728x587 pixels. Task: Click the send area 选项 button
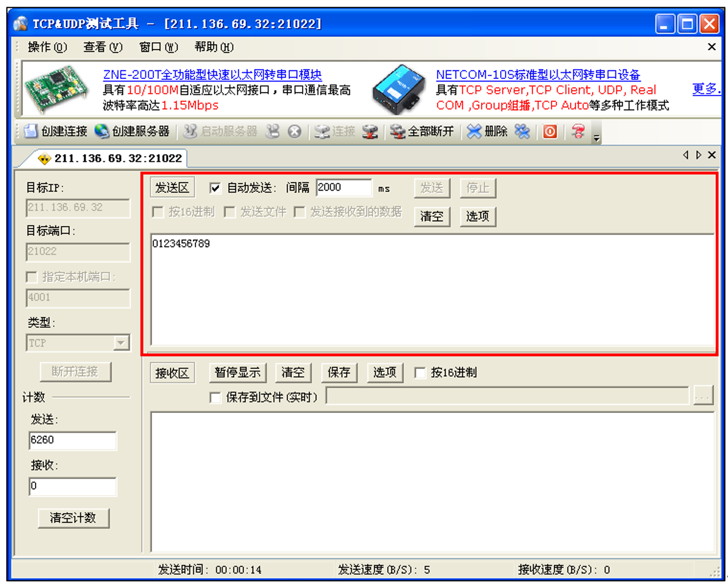tap(478, 216)
